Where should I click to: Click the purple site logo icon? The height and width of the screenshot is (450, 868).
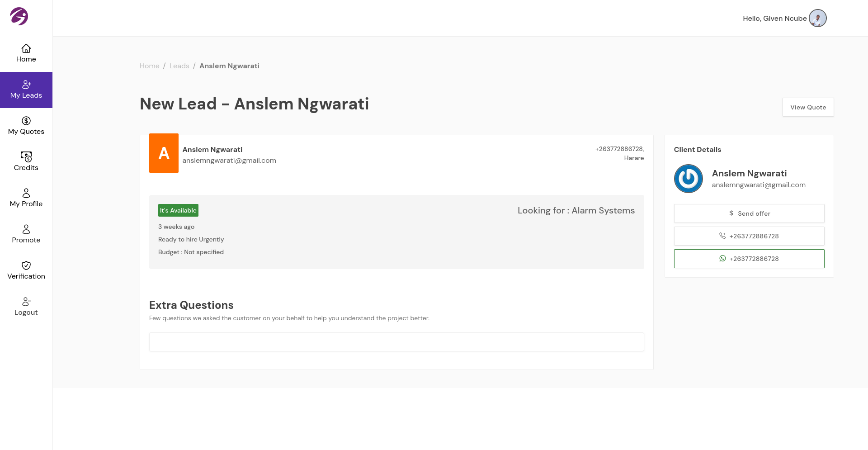19,16
